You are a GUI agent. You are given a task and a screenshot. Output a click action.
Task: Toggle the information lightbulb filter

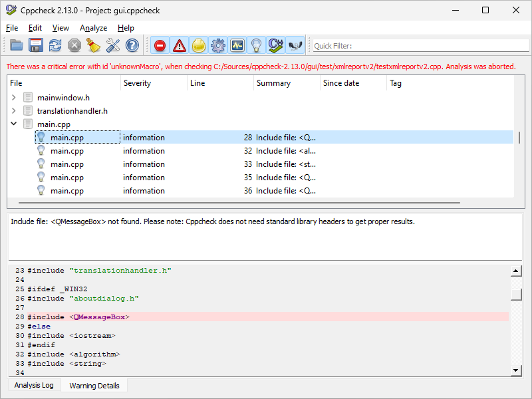[256, 45]
